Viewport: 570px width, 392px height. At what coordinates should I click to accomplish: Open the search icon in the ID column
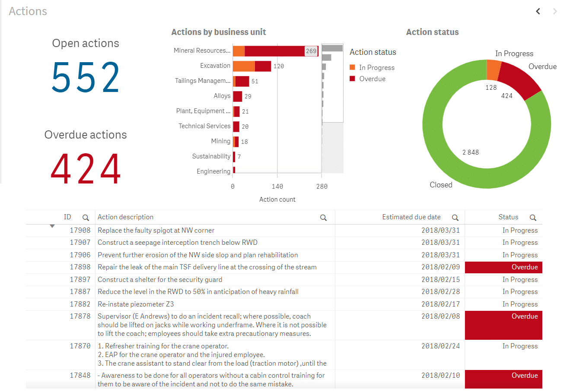pyautogui.click(x=86, y=217)
